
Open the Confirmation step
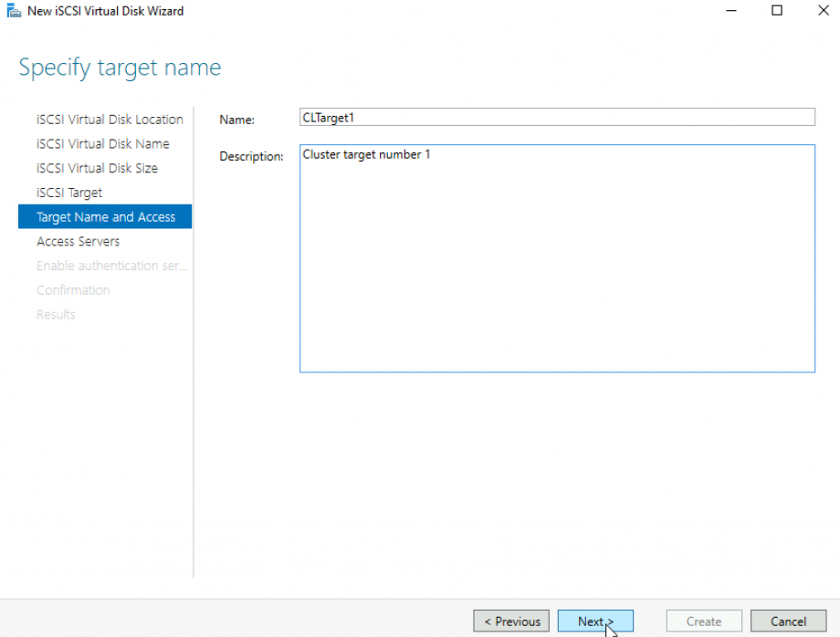tap(73, 289)
